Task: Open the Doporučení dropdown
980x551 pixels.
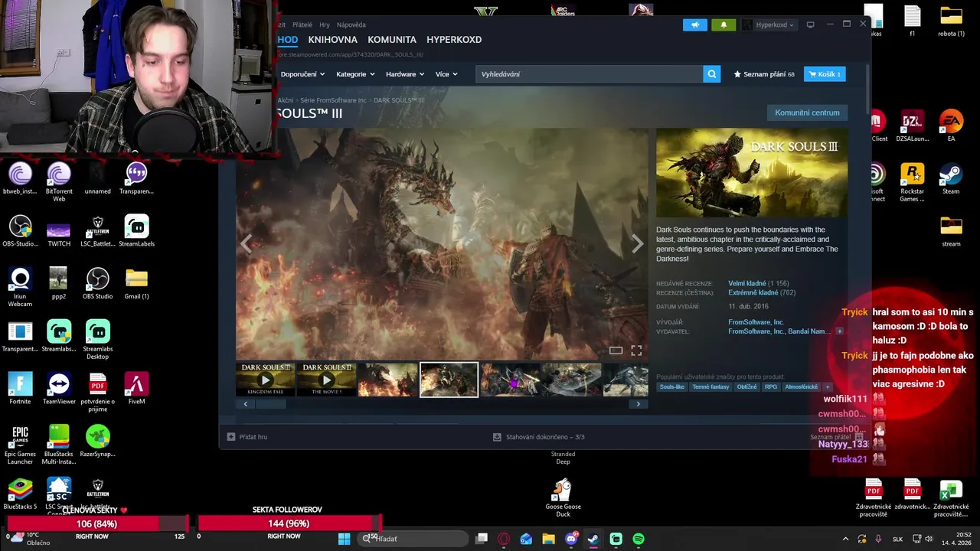Action: 302,74
